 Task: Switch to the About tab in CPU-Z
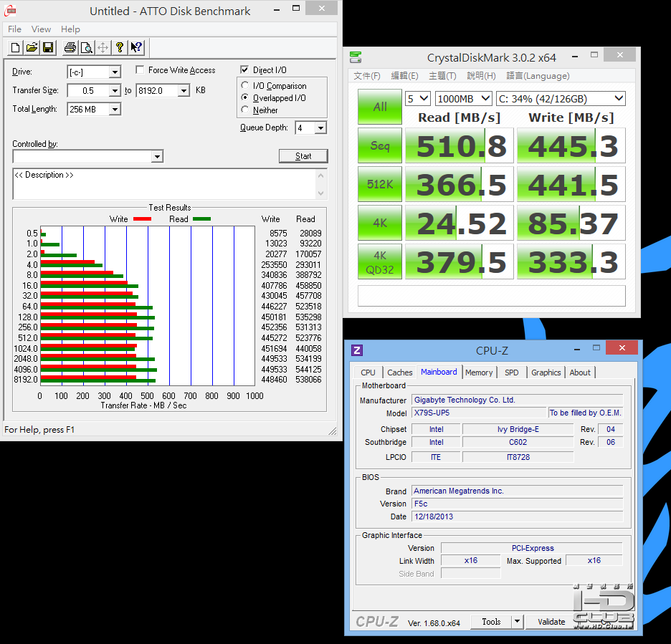[x=580, y=373]
